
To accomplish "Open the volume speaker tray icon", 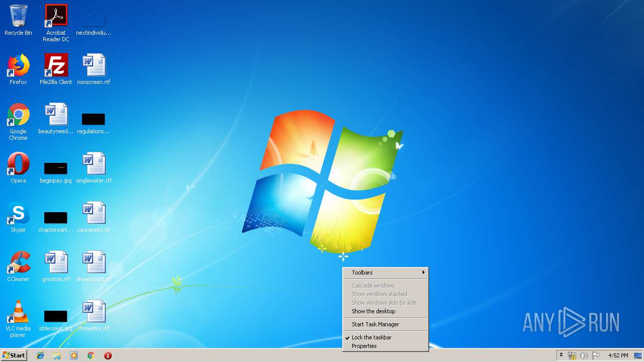I will pyautogui.click(x=584, y=355).
